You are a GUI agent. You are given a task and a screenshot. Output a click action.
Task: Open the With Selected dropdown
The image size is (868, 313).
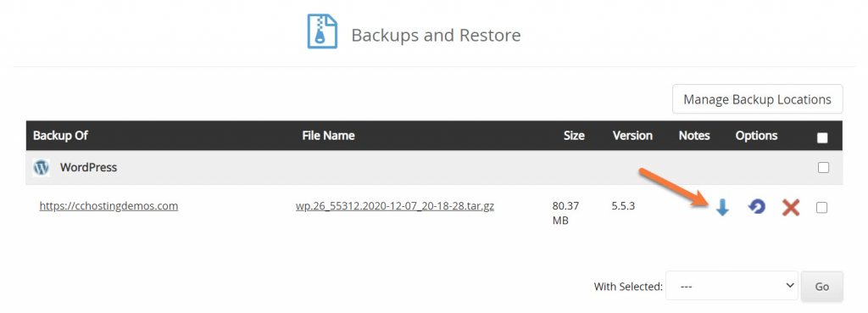pos(732,286)
